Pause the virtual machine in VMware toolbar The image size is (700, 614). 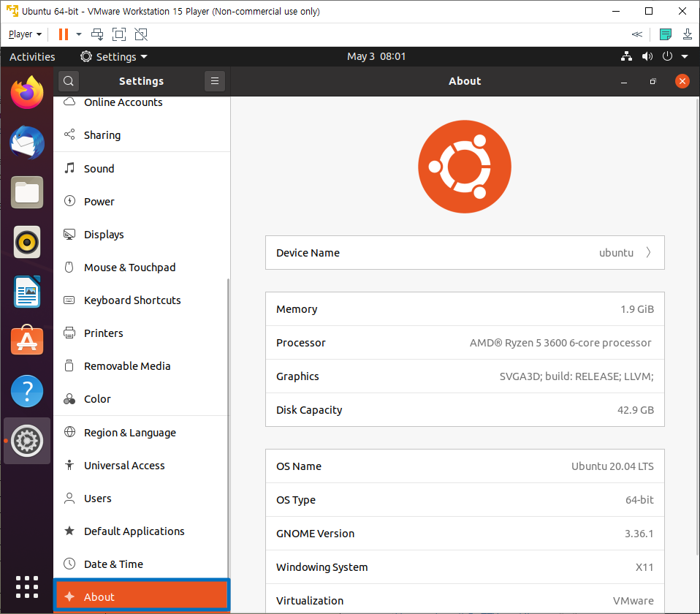coord(64,34)
